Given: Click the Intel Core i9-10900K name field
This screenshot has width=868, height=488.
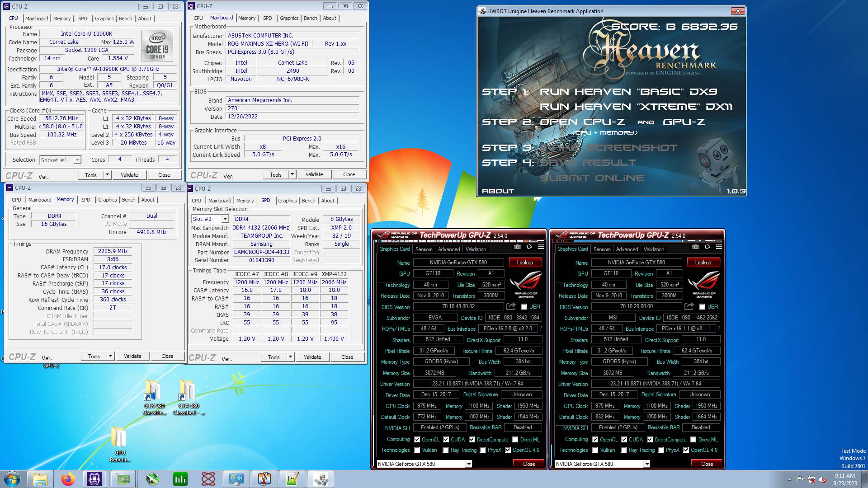Looking at the screenshot, I should click(87, 34).
